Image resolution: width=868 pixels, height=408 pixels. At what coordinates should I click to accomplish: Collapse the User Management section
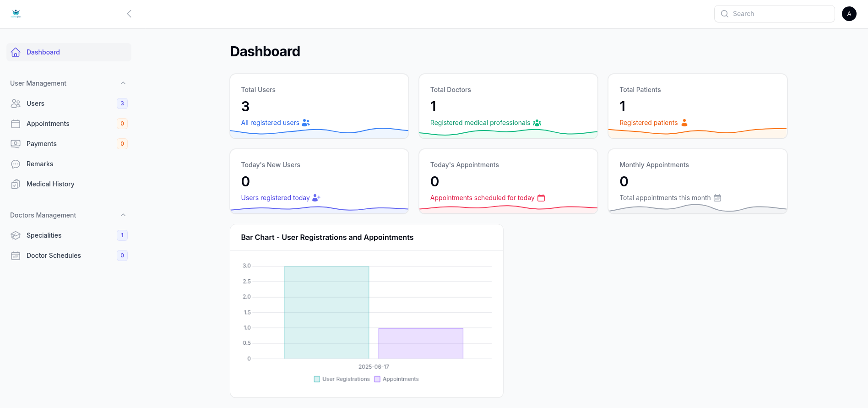pyautogui.click(x=123, y=83)
